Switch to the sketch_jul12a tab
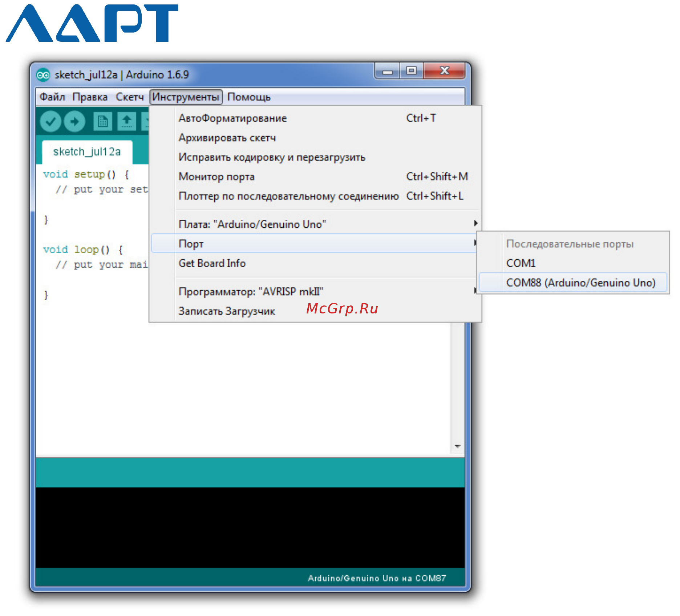680x616 pixels. 87,152
